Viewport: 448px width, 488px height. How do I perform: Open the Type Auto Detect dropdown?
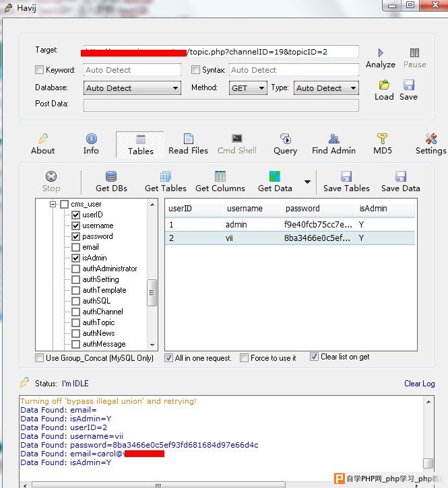coord(326,88)
